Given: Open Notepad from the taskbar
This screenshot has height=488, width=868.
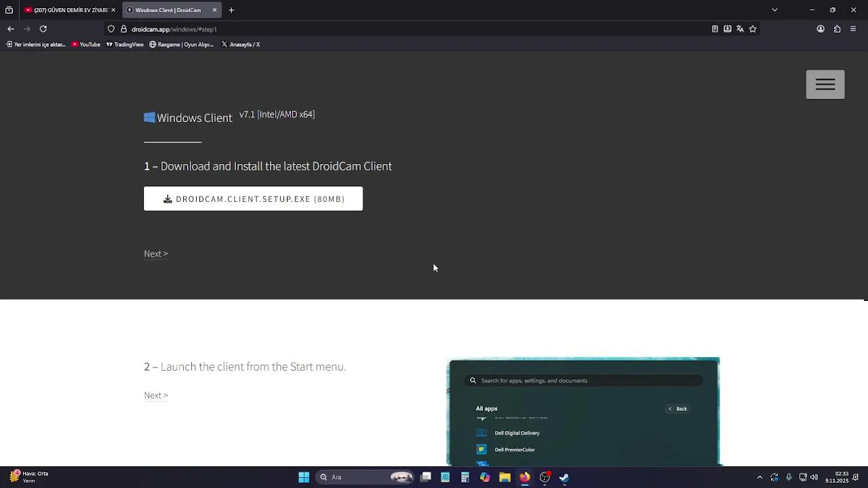Looking at the screenshot, I should [446, 477].
